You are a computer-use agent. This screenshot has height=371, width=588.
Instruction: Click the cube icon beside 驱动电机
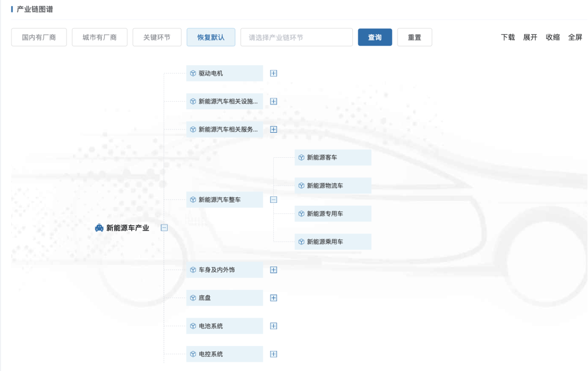pos(193,73)
